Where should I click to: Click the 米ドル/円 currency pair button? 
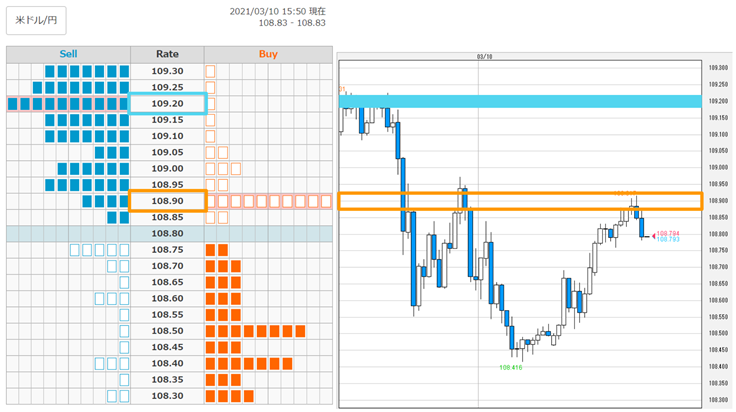pyautogui.click(x=36, y=21)
